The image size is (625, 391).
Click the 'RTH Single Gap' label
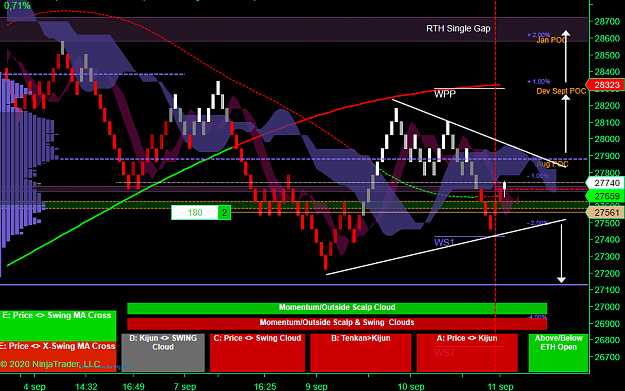click(458, 29)
